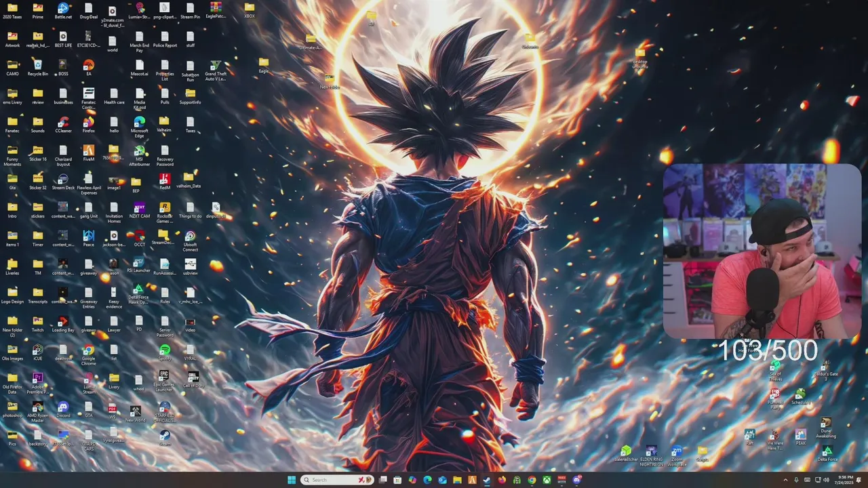Screen dimensions: 868x488
Task: Open Discord from the taskbar
Action: (x=576, y=480)
